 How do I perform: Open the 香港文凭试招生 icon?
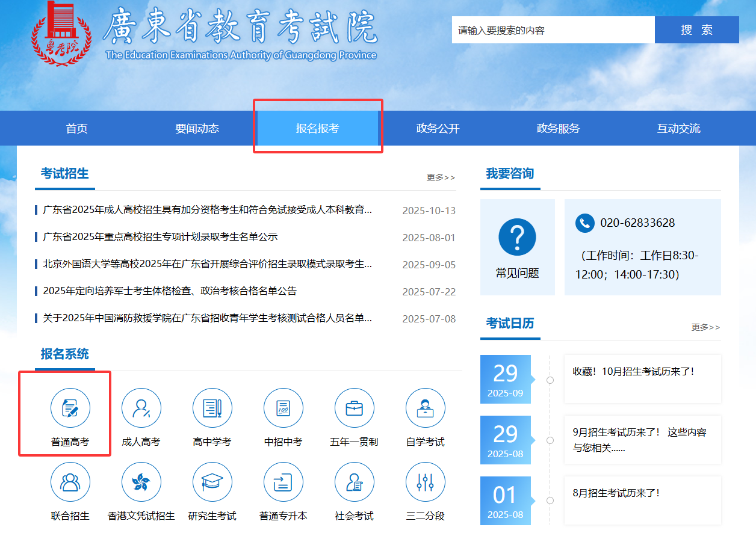click(x=141, y=482)
